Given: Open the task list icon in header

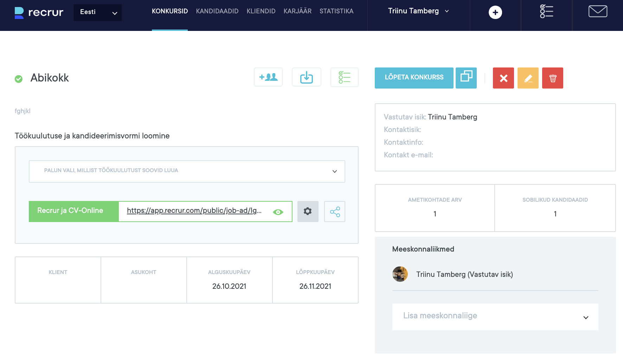Looking at the screenshot, I should coord(546,12).
